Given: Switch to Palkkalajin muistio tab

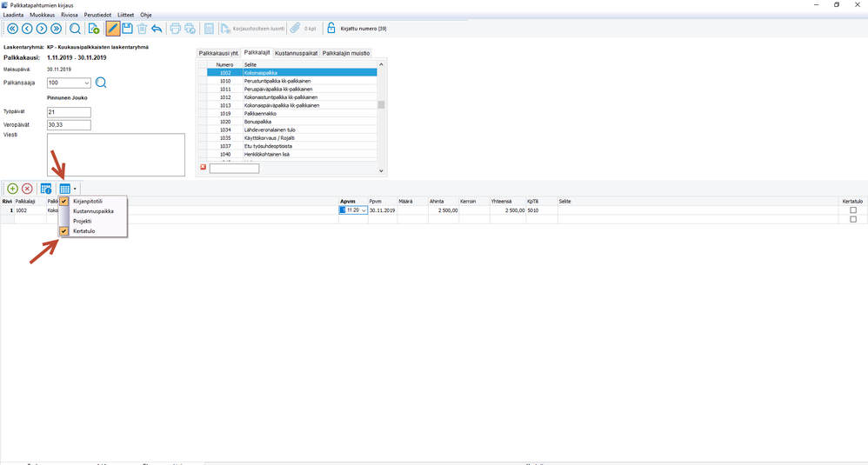Looking at the screenshot, I should 346,53.
